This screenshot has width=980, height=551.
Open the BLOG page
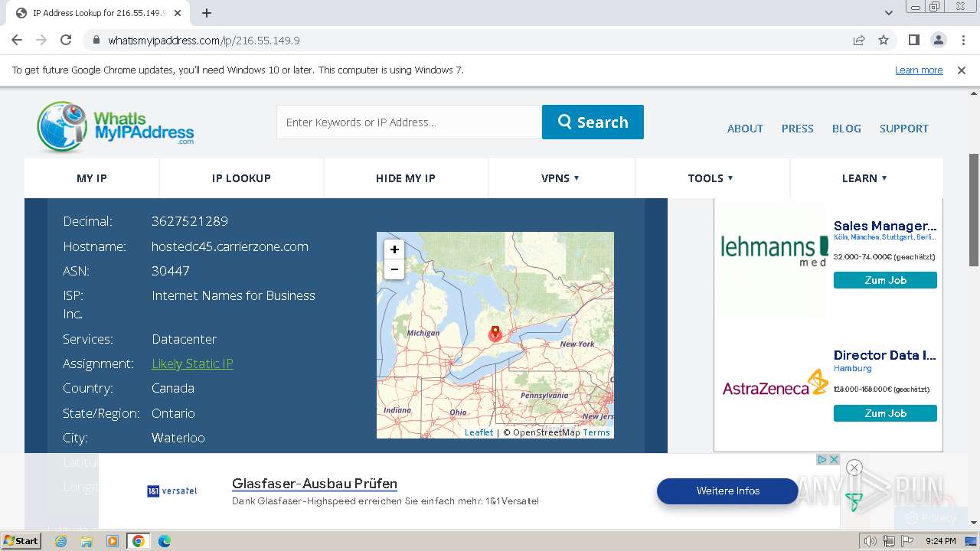[847, 129]
